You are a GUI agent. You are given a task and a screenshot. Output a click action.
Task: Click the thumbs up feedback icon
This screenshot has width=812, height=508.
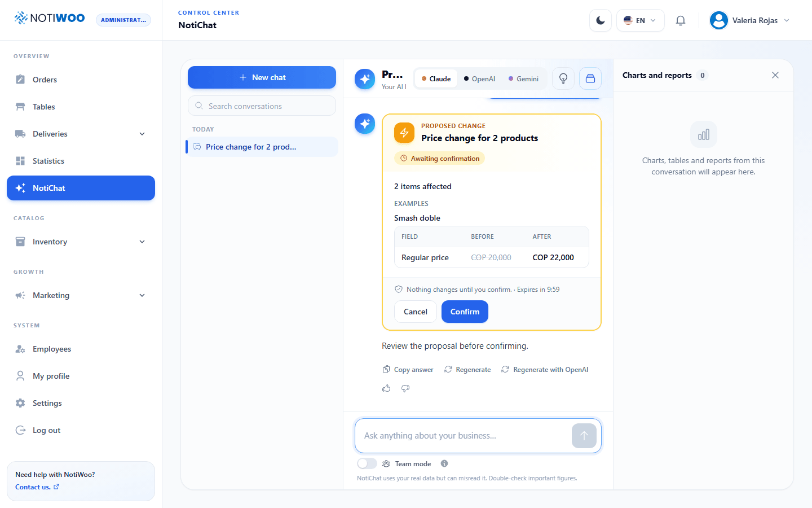386,388
